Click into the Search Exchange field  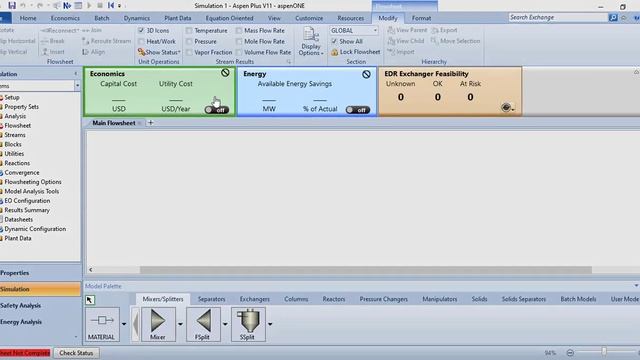pyautogui.click(x=558, y=18)
